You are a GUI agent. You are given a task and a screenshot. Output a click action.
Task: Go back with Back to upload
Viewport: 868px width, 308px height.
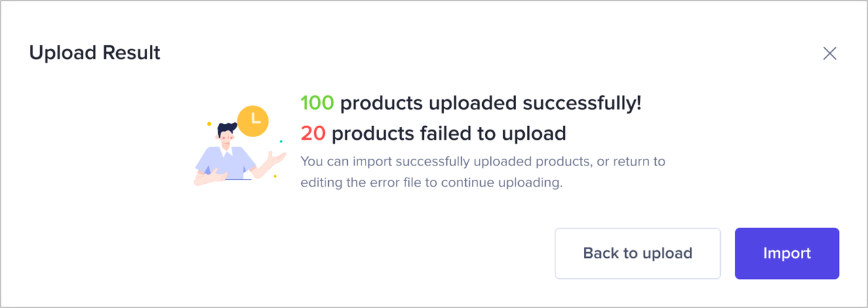coord(637,253)
